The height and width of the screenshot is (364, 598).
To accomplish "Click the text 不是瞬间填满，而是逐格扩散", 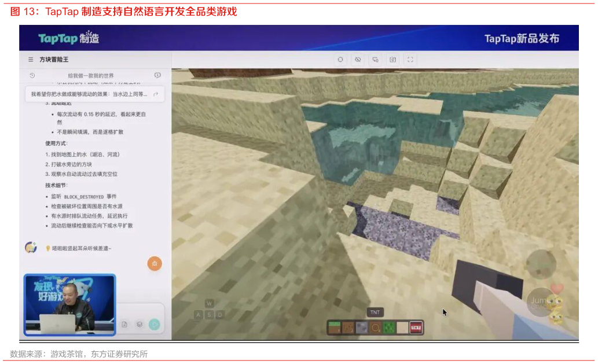I will [x=90, y=132].
